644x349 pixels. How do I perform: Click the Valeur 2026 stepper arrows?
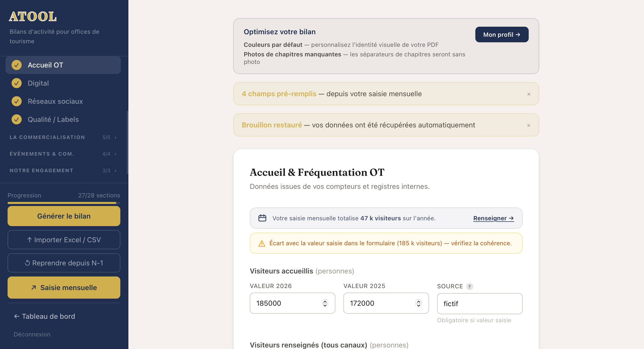tap(325, 303)
